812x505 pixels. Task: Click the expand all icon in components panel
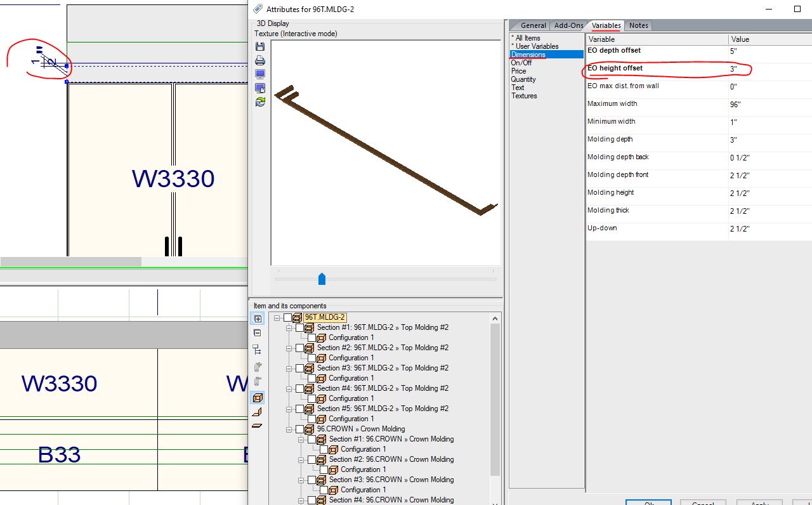click(x=258, y=319)
